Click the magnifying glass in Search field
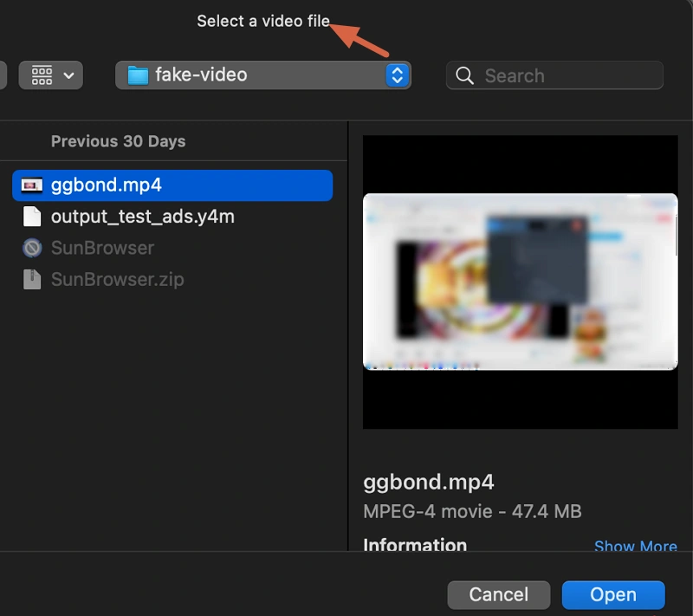This screenshot has width=693, height=616. pyautogui.click(x=465, y=75)
